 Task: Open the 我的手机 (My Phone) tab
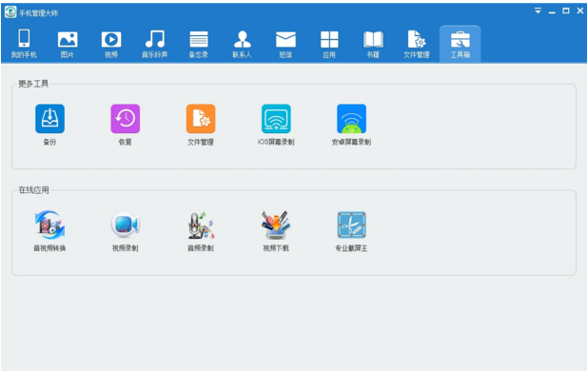(x=24, y=44)
